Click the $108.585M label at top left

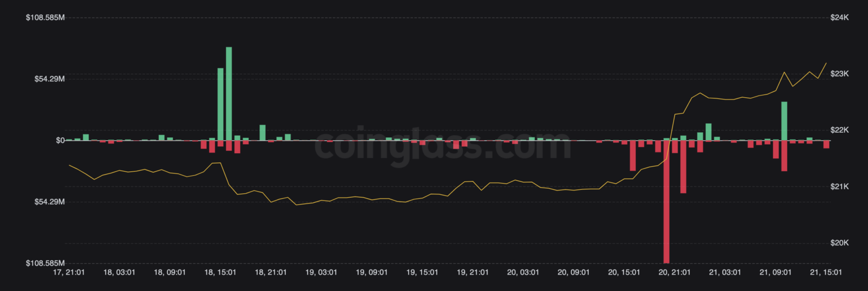(46, 18)
